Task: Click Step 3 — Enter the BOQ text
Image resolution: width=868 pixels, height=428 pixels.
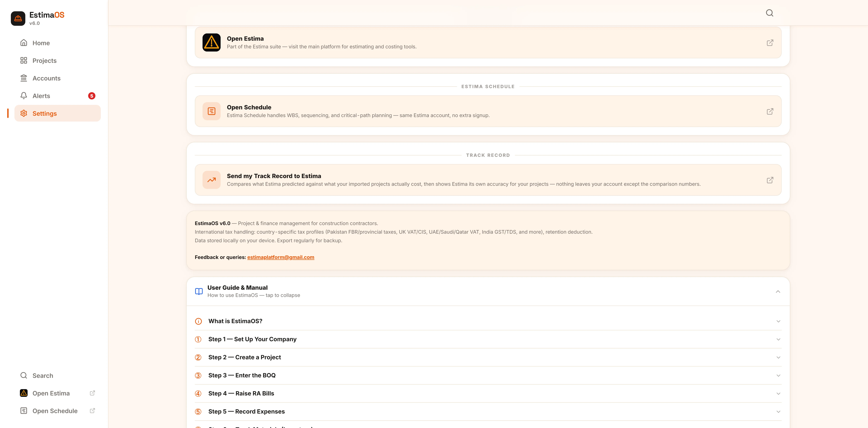Action: pos(242,375)
